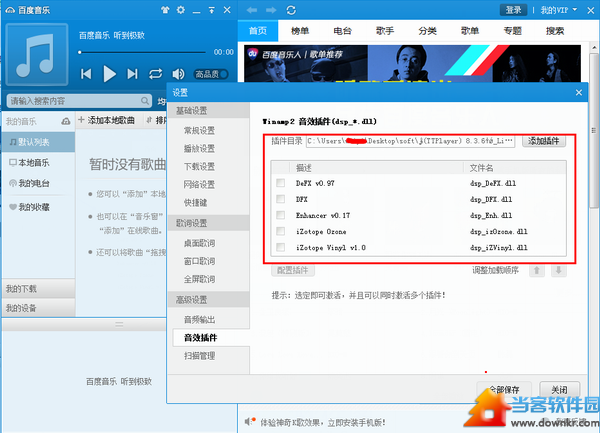Enable the Enhancer v0.17 plugin checkbox

[x=280, y=215]
